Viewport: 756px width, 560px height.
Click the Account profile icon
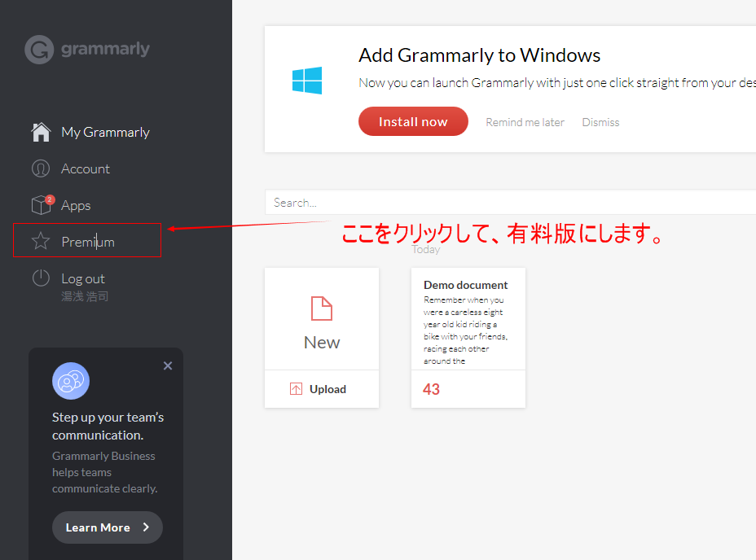(41, 168)
